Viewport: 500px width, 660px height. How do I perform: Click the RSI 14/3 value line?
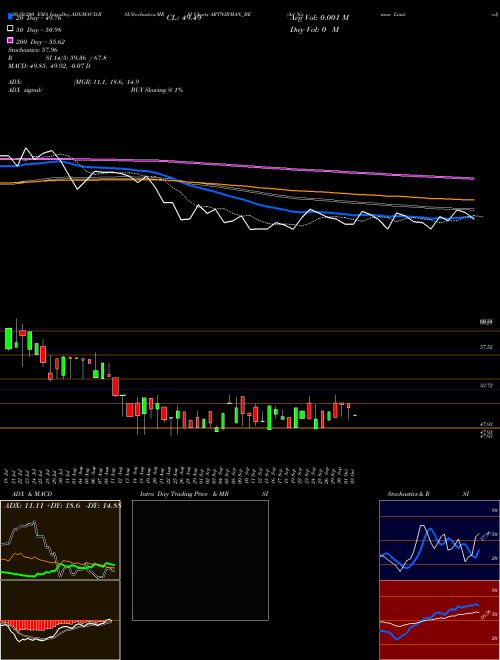click(57, 58)
